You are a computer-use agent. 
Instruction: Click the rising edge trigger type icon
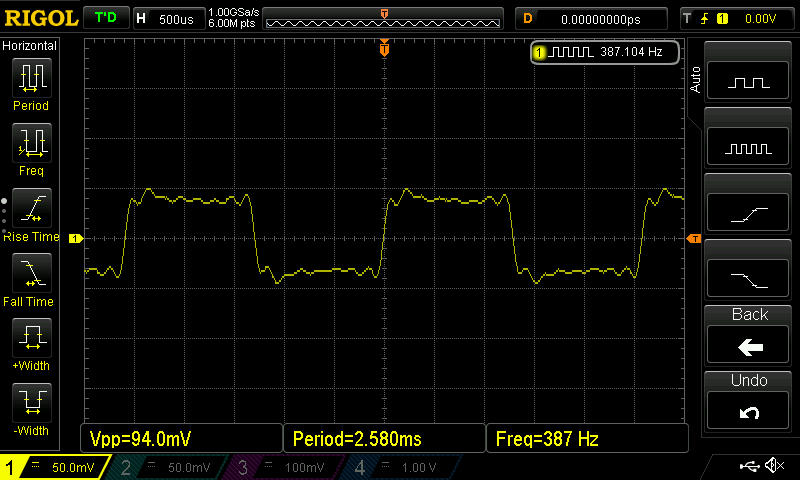pyautogui.click(x=704, y=19)
